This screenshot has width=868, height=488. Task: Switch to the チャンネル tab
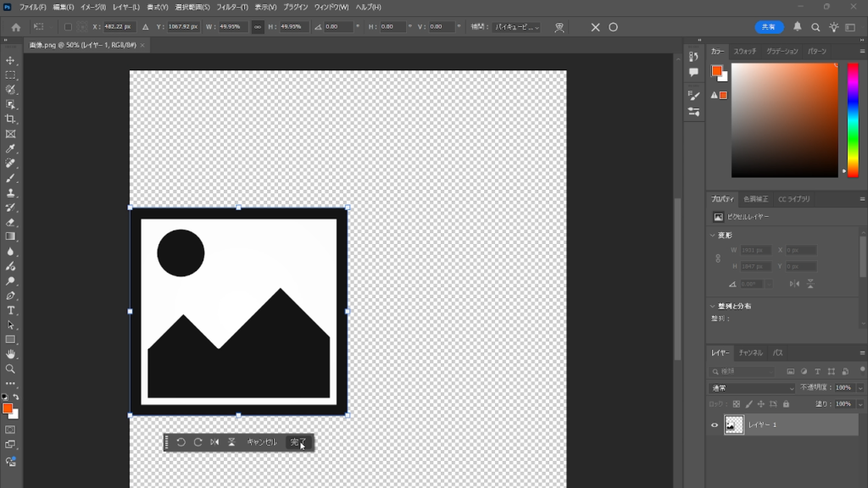point(751,352)
